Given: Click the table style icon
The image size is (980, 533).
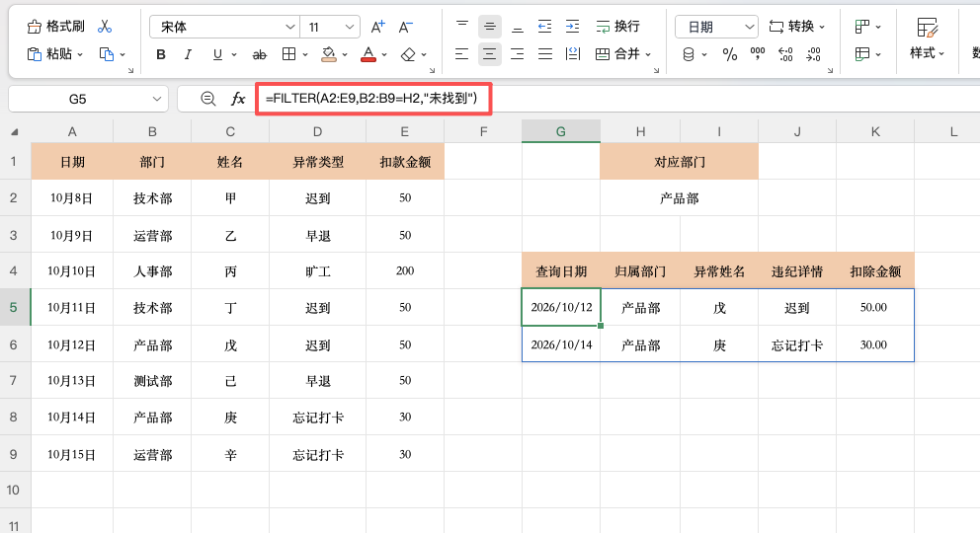Looking at the screenshot, I should [862, 54].
